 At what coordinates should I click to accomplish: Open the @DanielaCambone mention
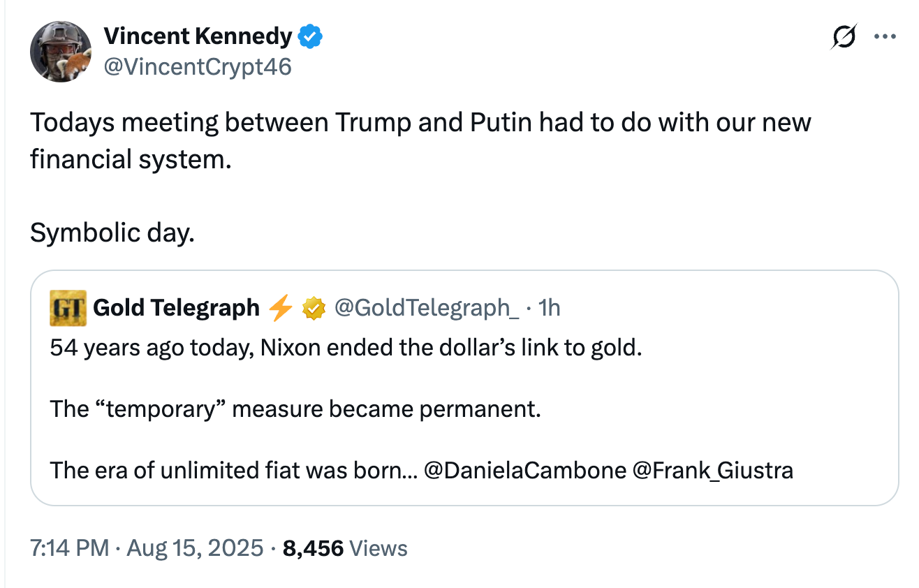click(524, 470)
